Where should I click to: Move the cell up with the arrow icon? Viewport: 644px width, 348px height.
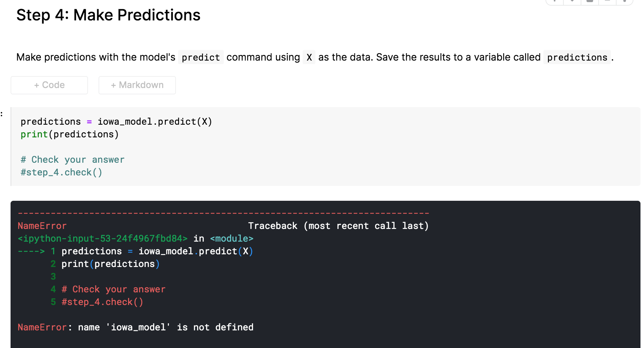(555, 1)
